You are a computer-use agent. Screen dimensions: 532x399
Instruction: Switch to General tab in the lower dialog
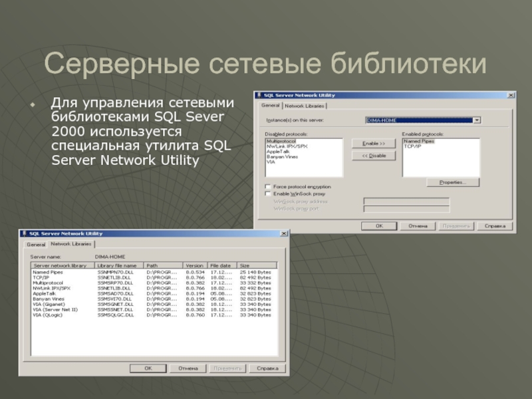(35, 245)
